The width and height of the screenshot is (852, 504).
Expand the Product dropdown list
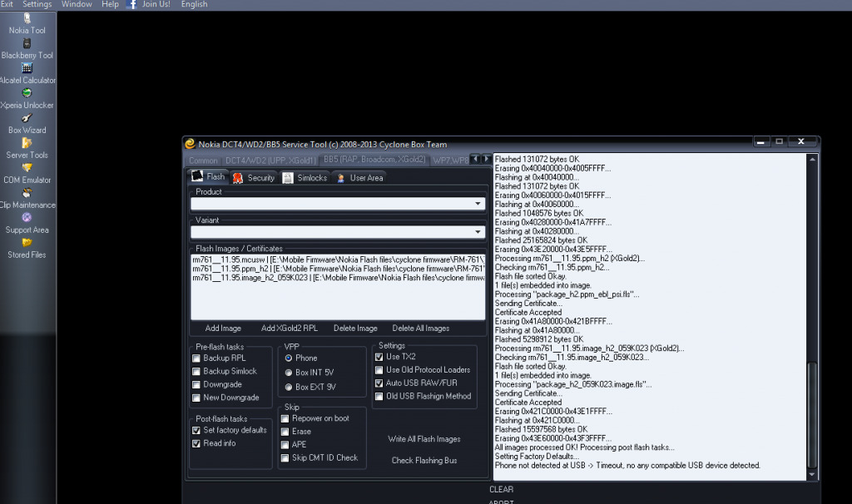point(478,204)
